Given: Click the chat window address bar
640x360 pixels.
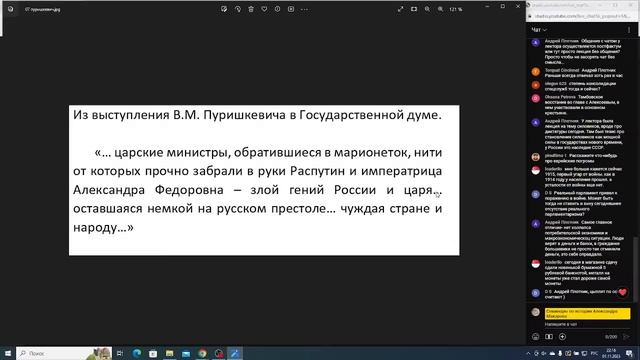Looking at the screenshot, I should click(x=582, y=16).
